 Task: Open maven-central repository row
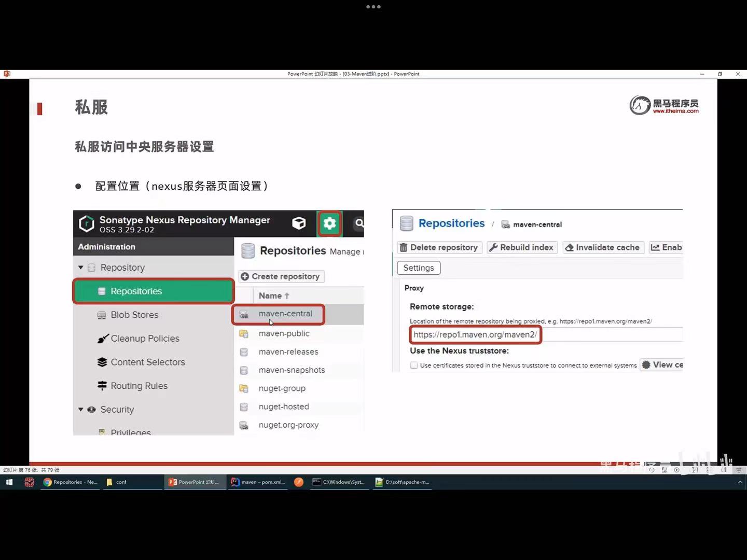[x=298, y=314]
